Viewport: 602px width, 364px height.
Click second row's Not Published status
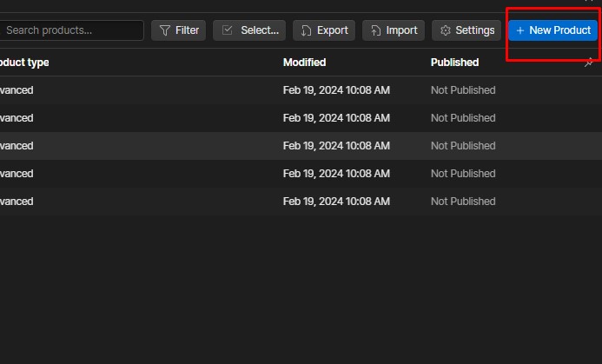click(463, 118)
